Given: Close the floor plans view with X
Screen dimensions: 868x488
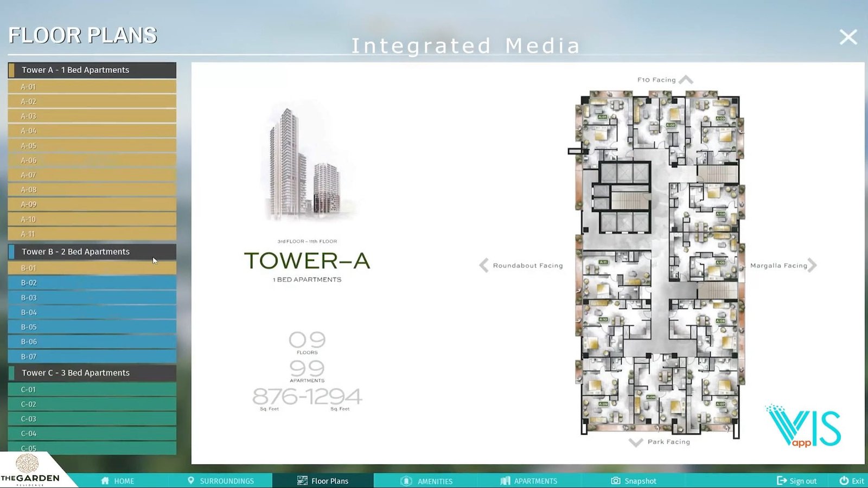Looking at the screenshot, I should pyautogui.click(x=848, y=37).
